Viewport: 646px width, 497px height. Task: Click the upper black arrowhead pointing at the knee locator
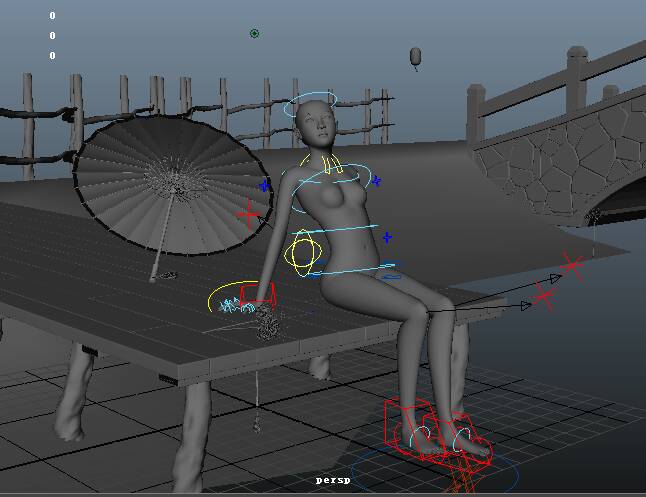(556, 279)
